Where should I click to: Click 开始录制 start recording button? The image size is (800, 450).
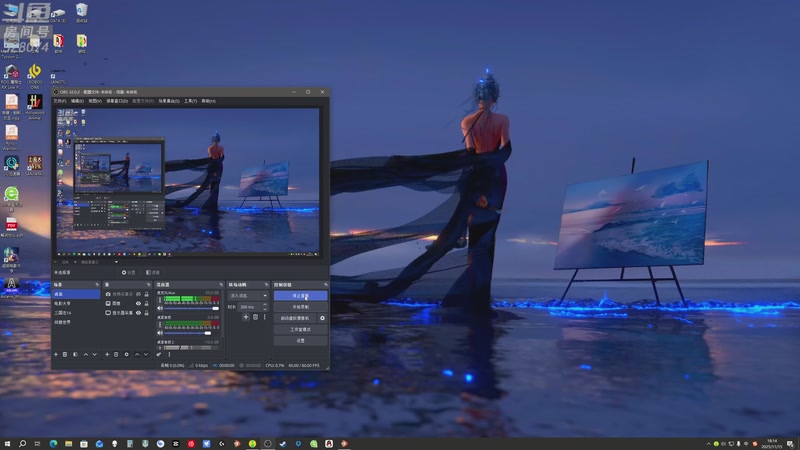click(301, 307)
